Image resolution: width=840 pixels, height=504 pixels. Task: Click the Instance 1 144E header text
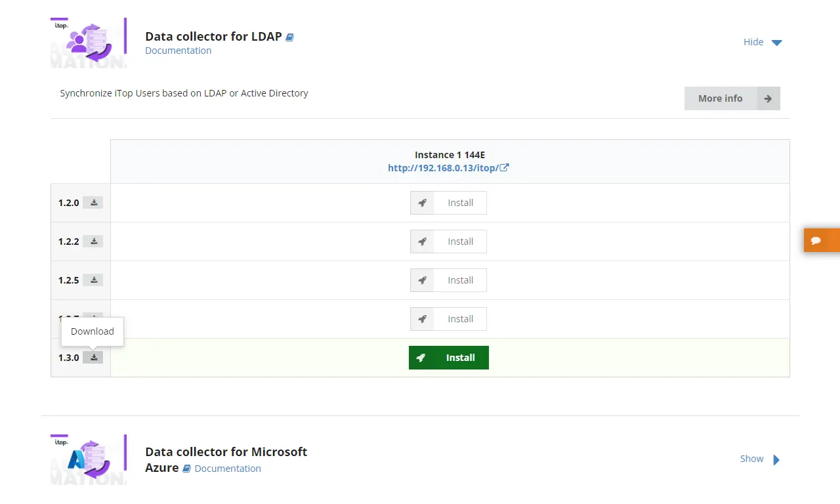[x=450, y=155]
